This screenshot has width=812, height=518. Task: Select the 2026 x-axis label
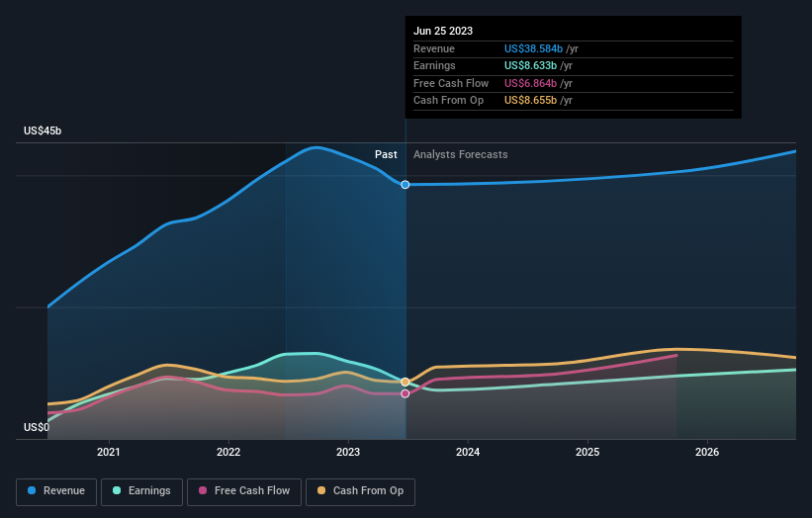pos(707,453)
